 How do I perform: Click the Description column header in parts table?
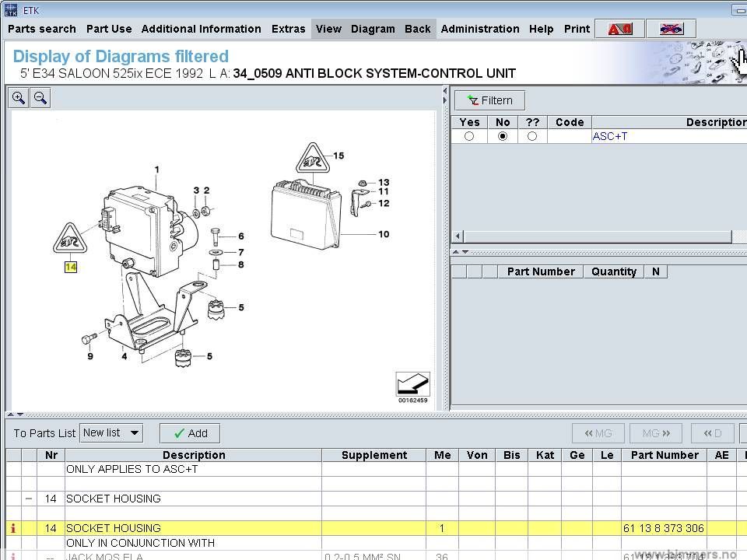(x=194, y=455)
